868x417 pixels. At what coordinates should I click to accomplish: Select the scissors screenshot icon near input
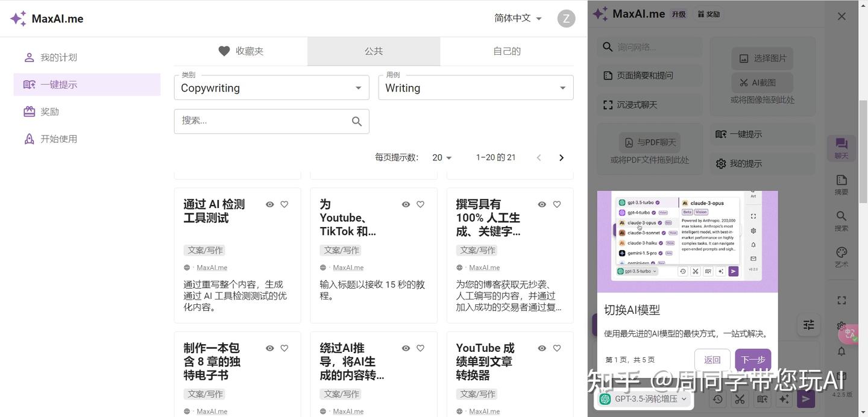coord(740,399)
